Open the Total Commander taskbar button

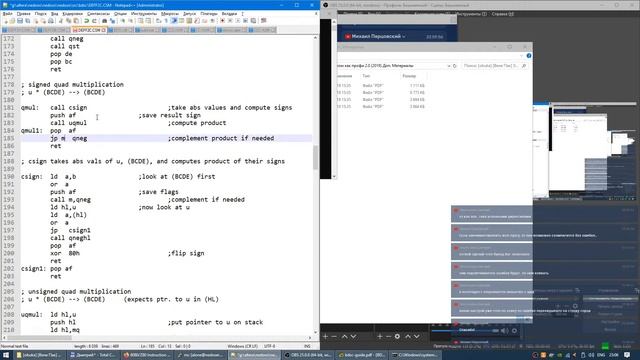pyautogui.click(x=93, y=355)
